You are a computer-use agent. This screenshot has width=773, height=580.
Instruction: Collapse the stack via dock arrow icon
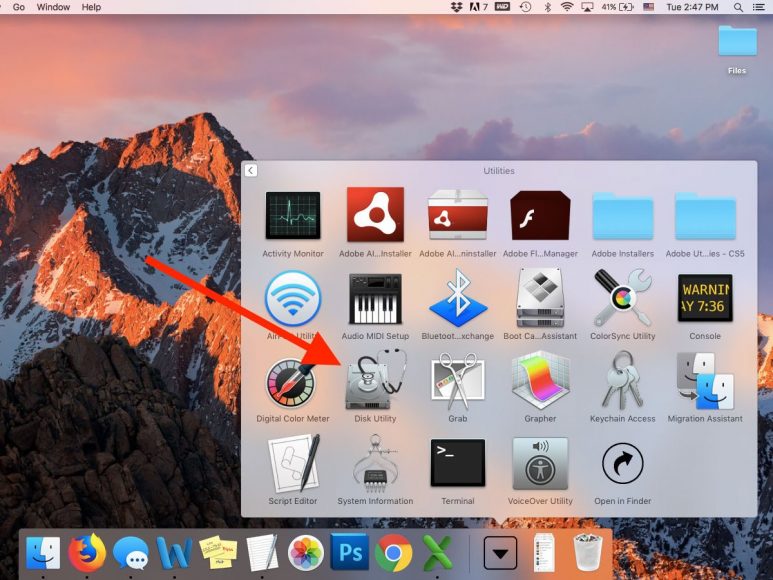[x=500, y=553]
